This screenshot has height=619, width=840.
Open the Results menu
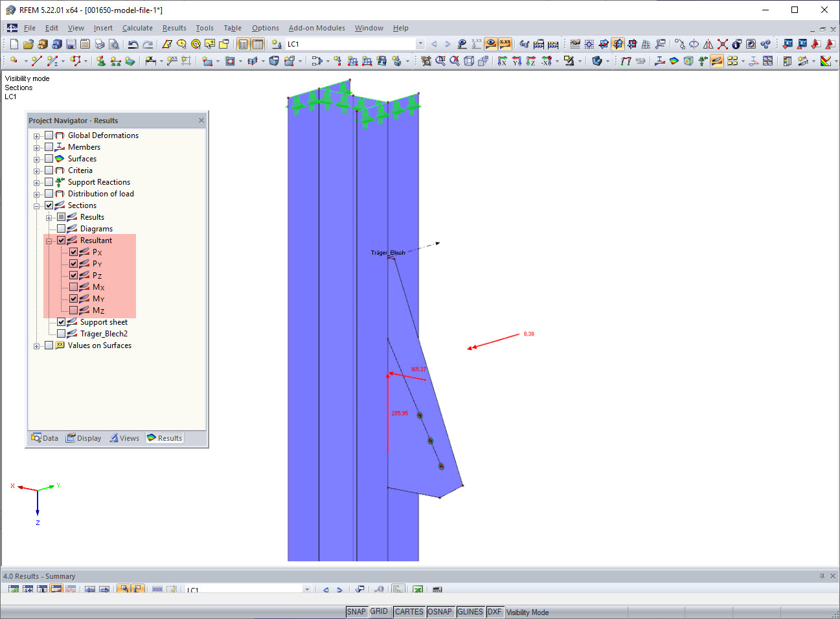[x=174, y=28]
